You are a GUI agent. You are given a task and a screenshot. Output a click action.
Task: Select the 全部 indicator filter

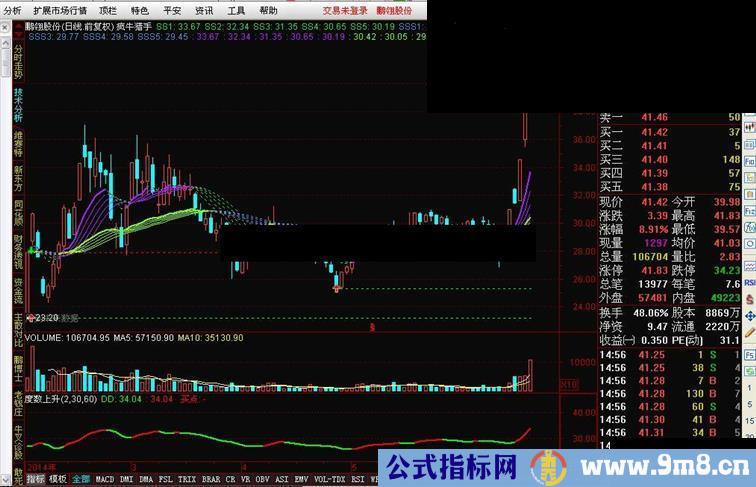tap(81, 479)
